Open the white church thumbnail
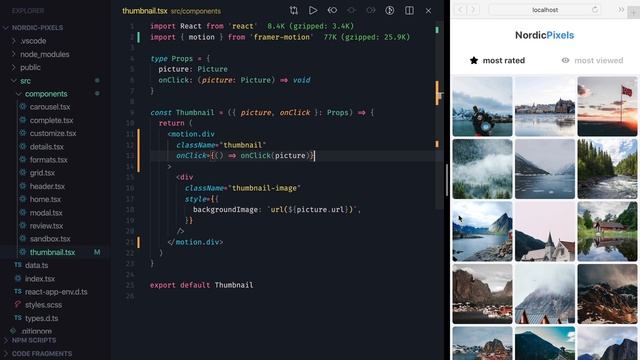This screenshot has width=640, height=360. pyautogui.click(x=544, y=231)
